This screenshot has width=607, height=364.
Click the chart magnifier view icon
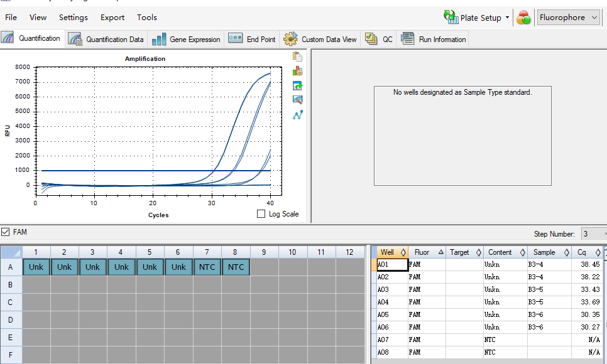(x=297, y=100)
